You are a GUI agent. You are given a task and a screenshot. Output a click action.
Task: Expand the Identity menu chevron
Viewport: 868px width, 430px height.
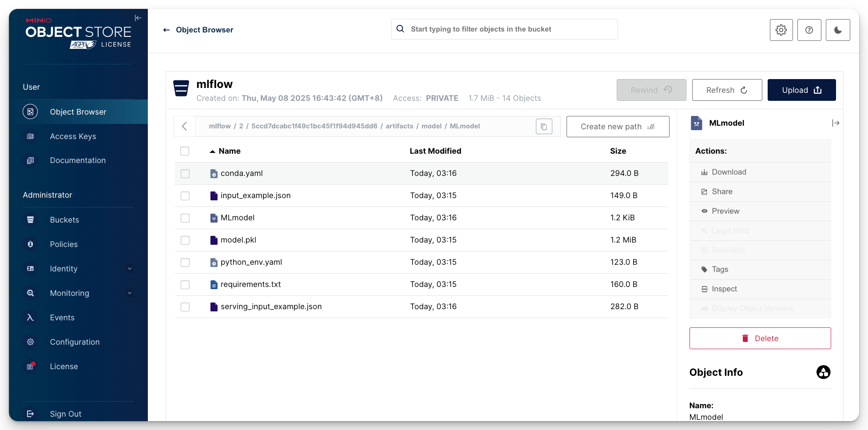(130, 269)
